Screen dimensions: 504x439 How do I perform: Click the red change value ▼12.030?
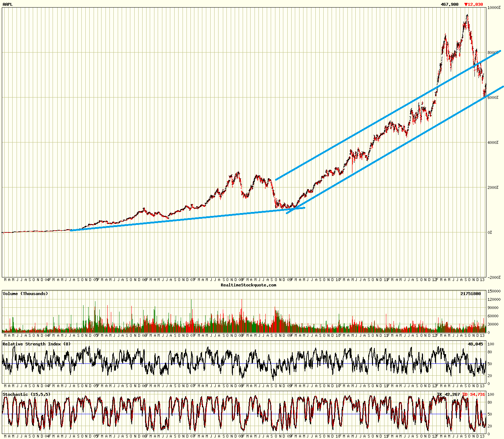click(474, 5)
